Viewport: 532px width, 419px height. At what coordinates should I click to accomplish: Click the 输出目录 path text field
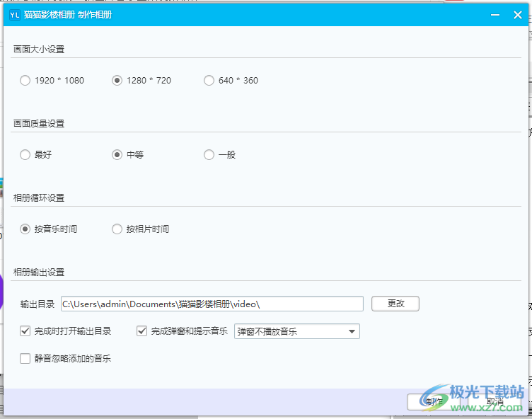[x=212, y=304]
